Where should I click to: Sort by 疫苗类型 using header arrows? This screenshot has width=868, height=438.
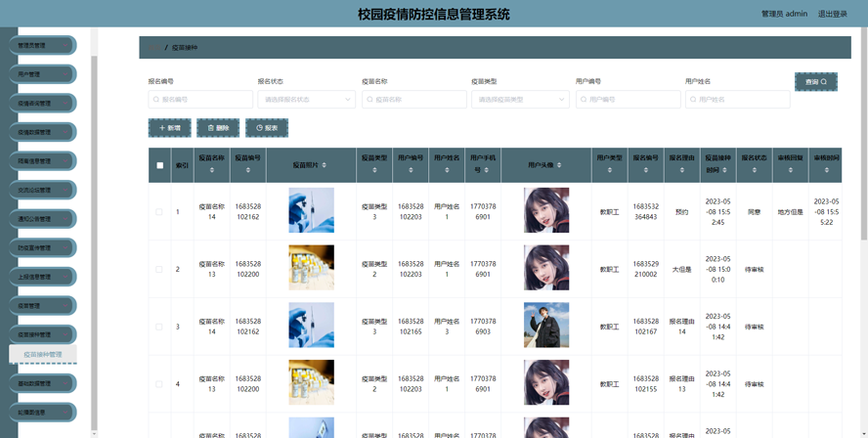[374, 170]
